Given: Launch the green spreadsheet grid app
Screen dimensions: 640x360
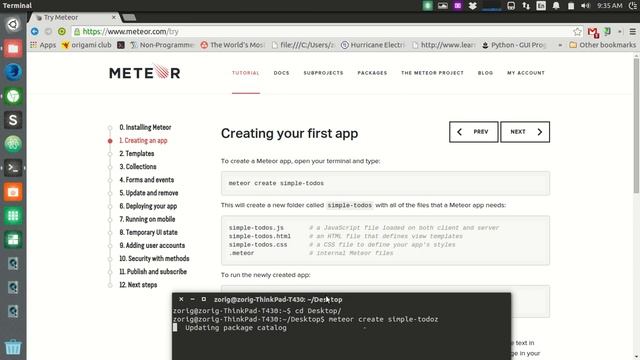Looking at the screenshot, I should point(13,216).
